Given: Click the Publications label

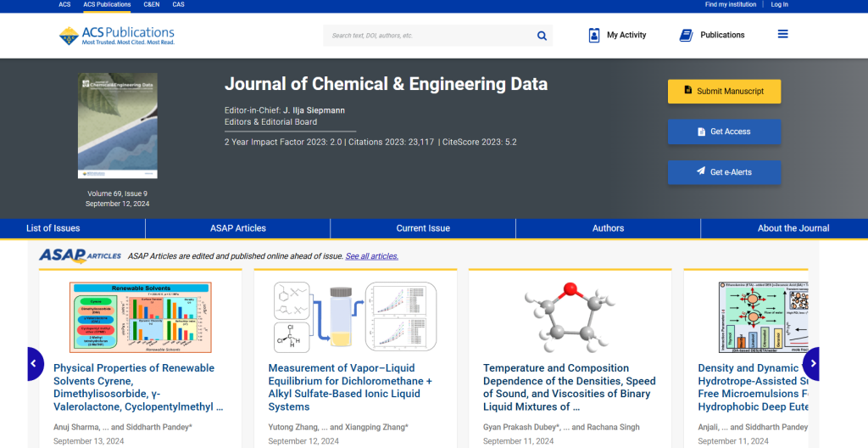Looking at the screenshot, I should click(x=722, y=35).
